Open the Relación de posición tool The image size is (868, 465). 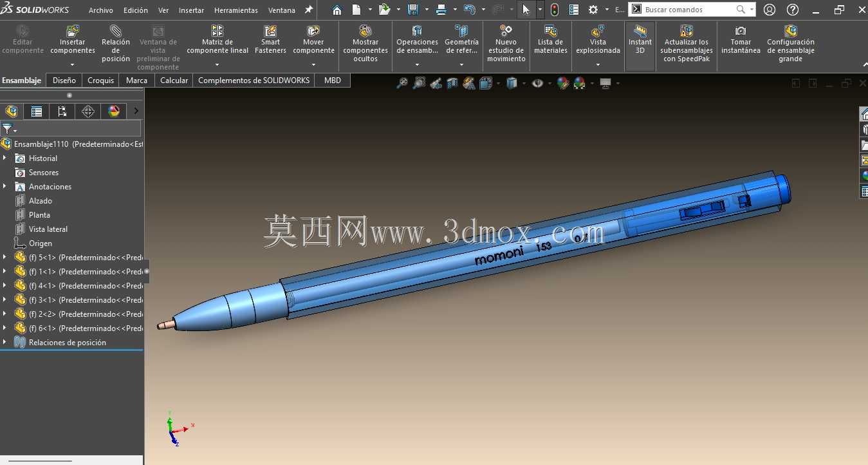(116, 43)
